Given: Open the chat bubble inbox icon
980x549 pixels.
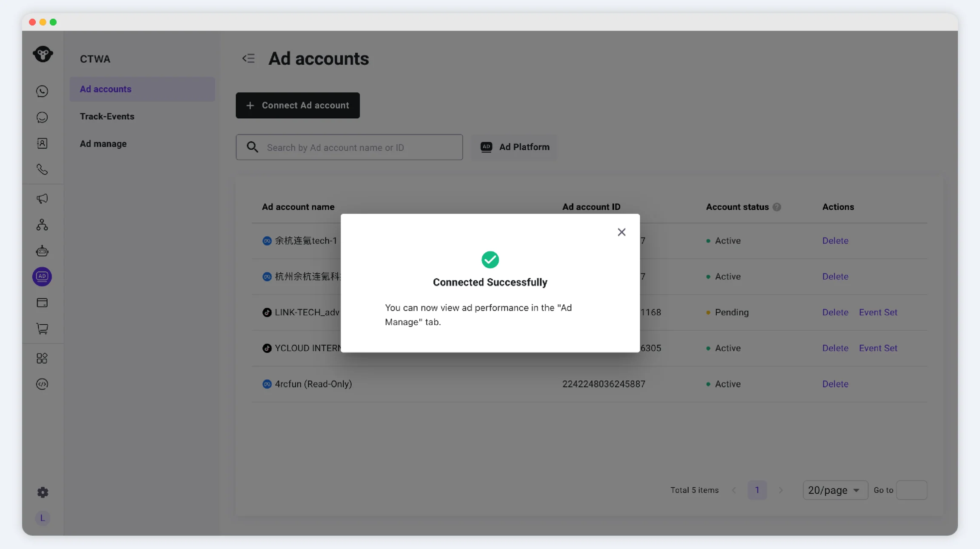Looking at the screenshot, I should pos(42,117).
